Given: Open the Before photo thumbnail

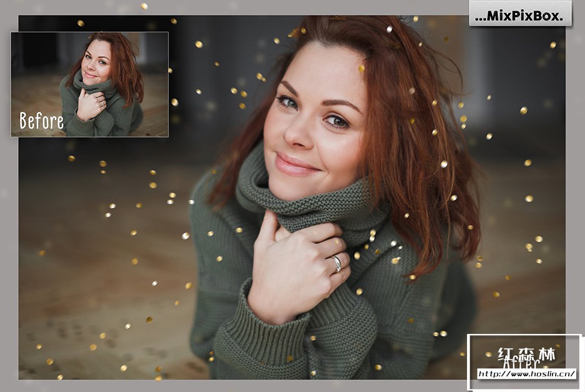Looking at the screenshot, I should point(89,84).
